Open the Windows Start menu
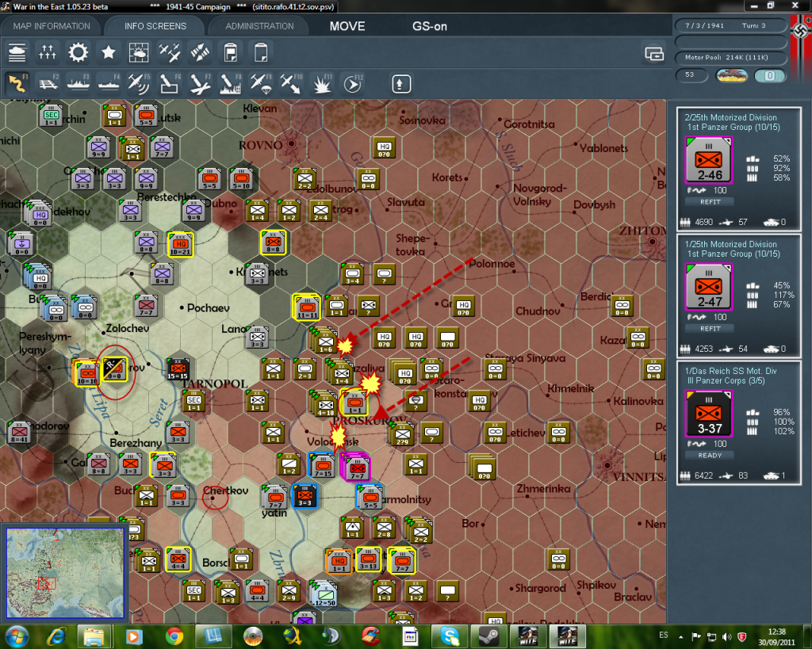This screenshot has width=812, height=649. click(16, 636)
